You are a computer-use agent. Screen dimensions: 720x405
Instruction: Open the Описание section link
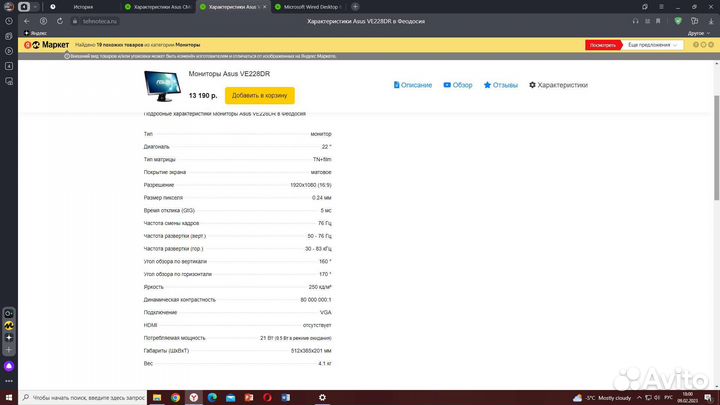coord(413,85)
